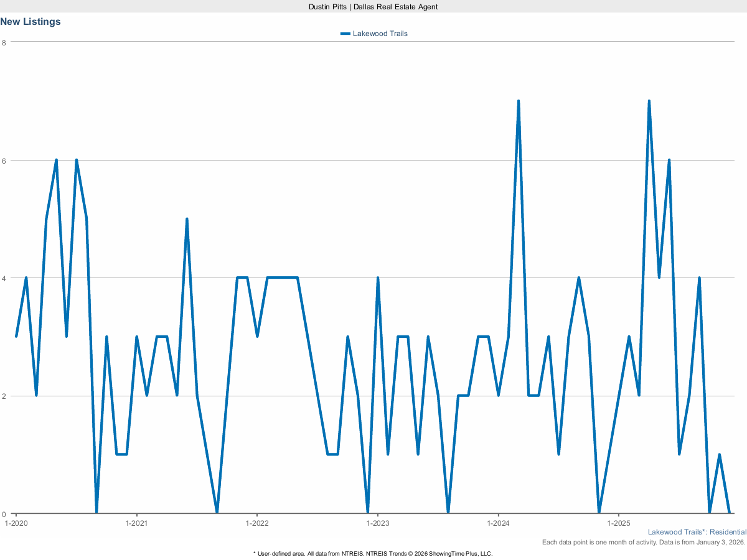Click the peak of 7 in 2025
747x560 pixels.
coord(649,101)
